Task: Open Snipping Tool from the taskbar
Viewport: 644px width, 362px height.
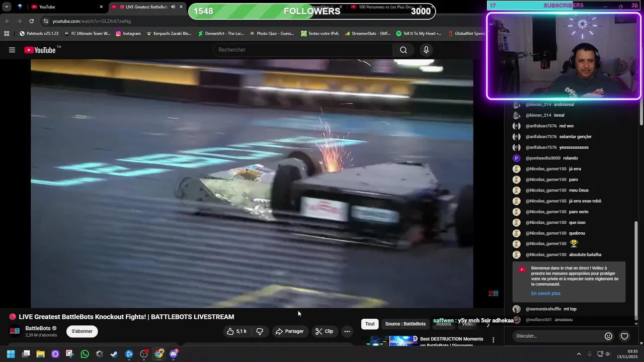Action: pyautogui.click(x=69, y=354)
